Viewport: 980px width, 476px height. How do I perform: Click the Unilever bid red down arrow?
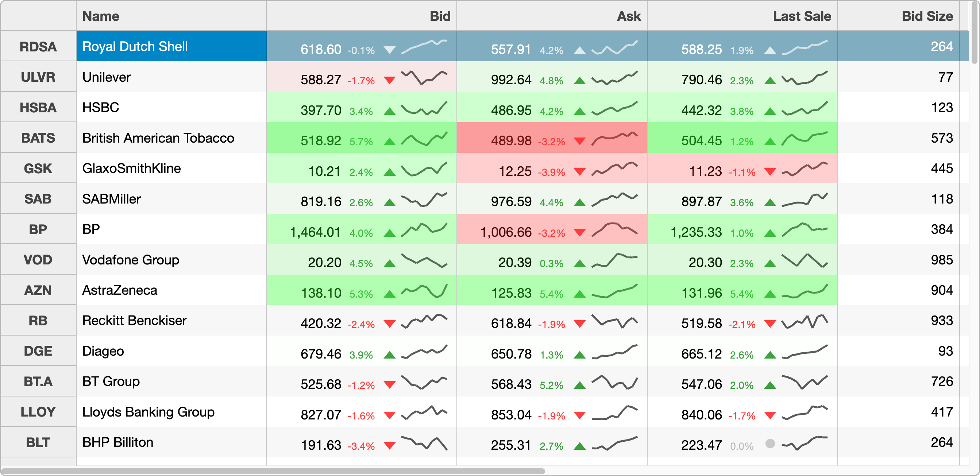tap(390, 80)
